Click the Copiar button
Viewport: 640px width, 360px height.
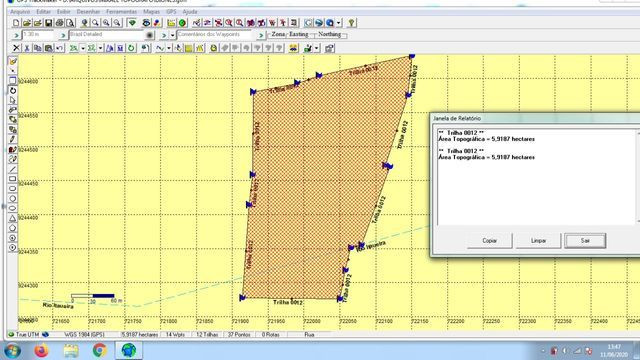pyautogui.click(x=489, y=241)
